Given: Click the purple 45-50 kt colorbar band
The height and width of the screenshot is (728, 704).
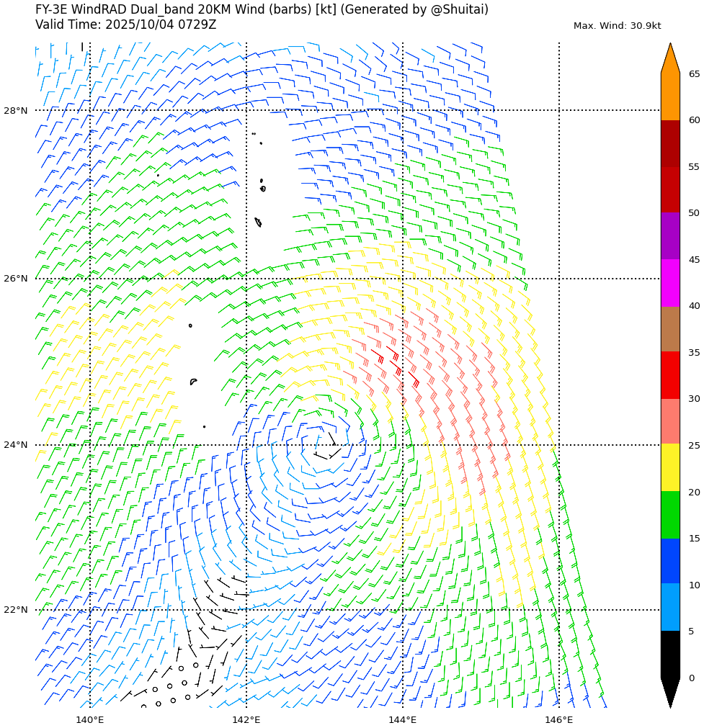Looking at the screenshot, I should coord(670,236).
